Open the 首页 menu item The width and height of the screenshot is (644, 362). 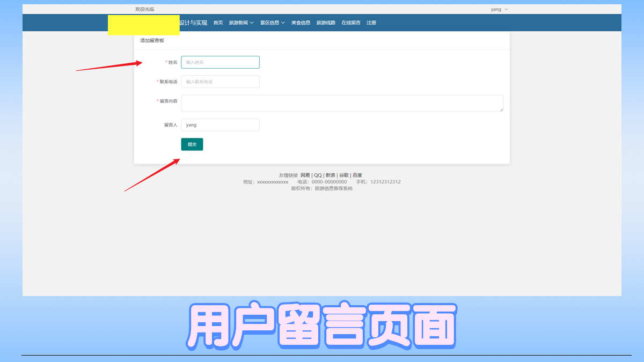click(x=218, y=23)
